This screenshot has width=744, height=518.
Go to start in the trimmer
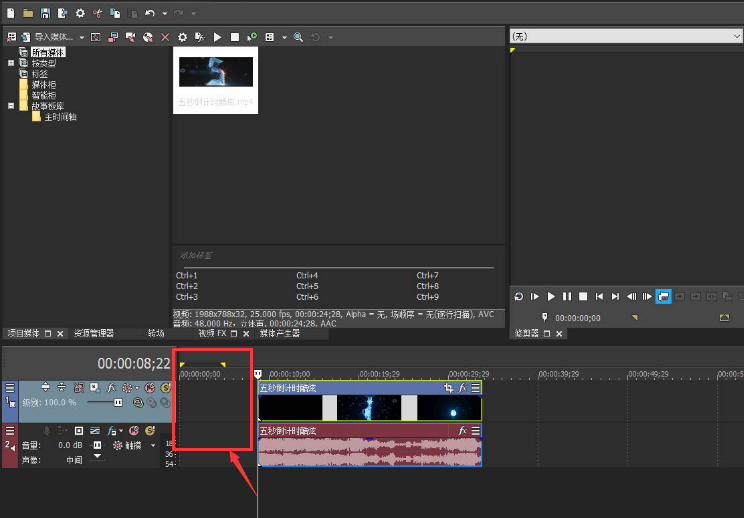tap(599, 296)
